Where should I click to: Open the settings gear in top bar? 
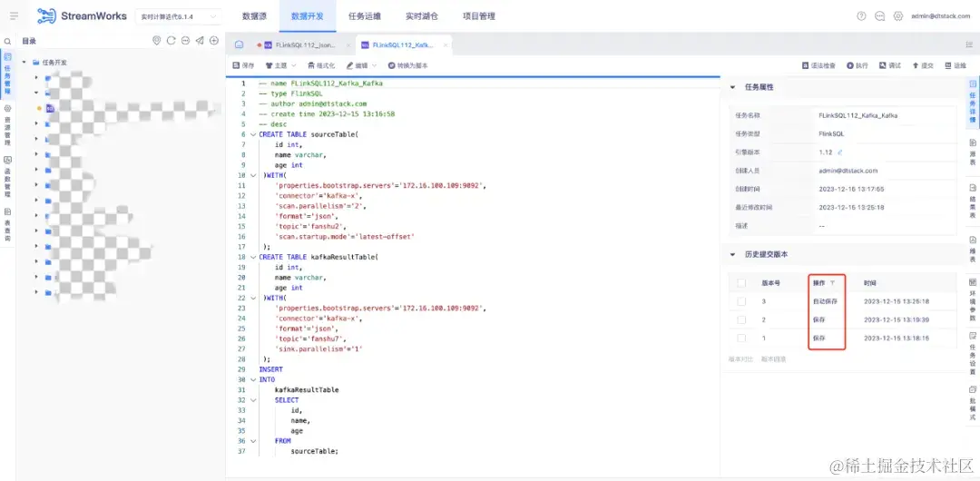pyautogui.click(x=898, y=16)
